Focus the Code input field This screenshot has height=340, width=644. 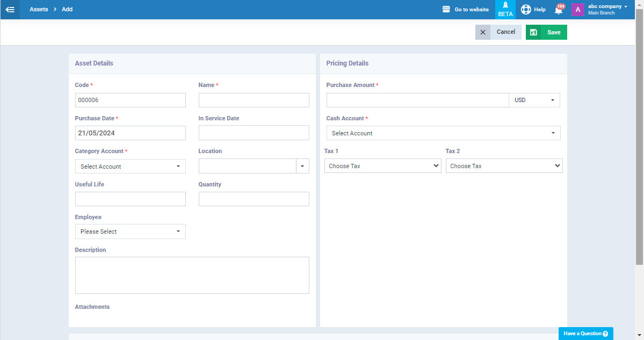130,100
